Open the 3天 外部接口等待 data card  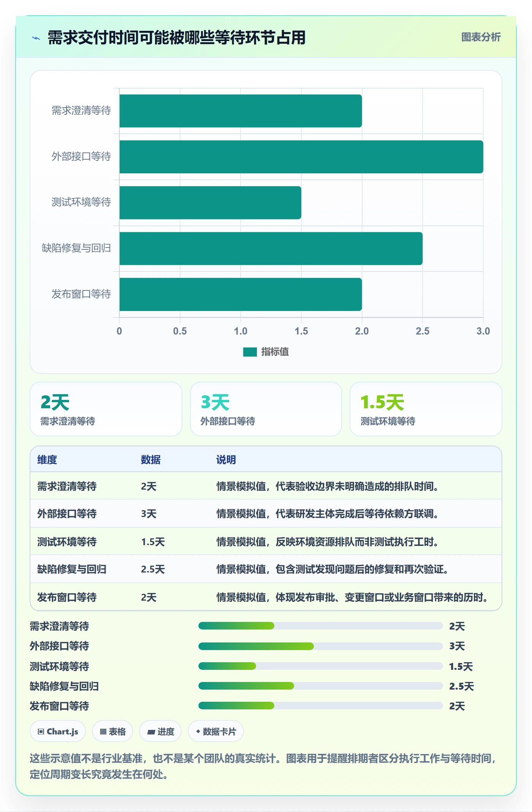click(x=266, y=409)
